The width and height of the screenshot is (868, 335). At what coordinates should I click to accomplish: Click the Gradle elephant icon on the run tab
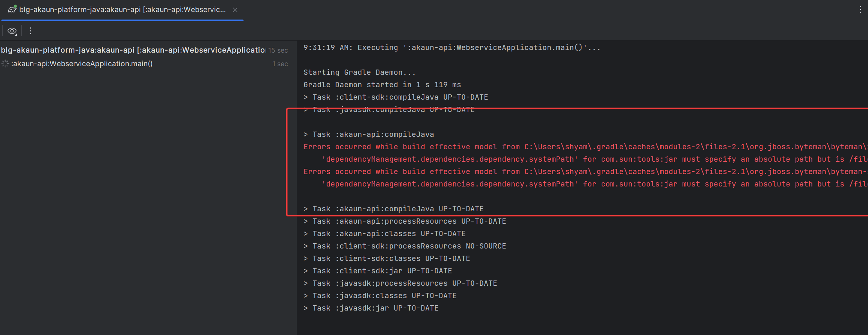coord(12,9)
